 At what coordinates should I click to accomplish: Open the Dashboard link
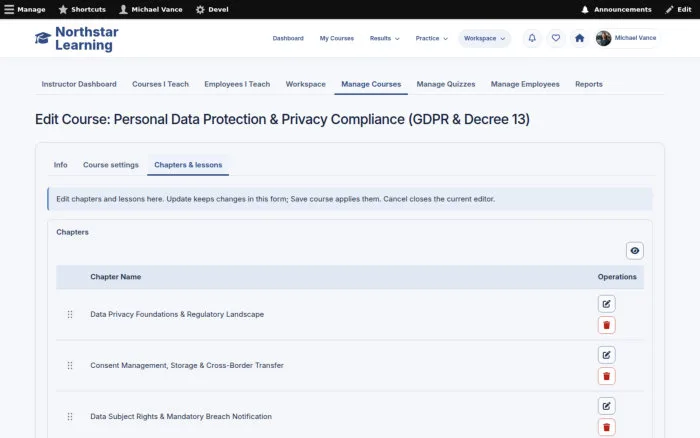pyautogui.click(x=288, y=38)
